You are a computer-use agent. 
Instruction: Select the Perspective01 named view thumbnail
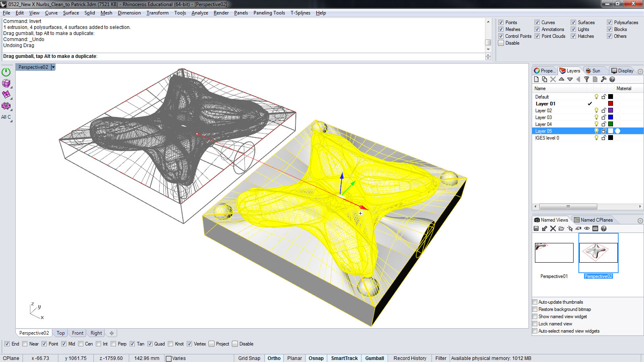554,253
